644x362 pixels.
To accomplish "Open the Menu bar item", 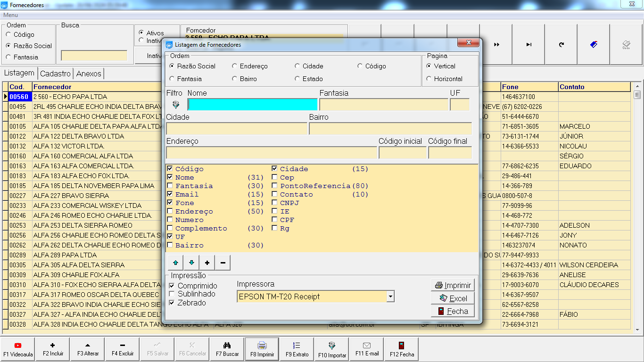I will coord(10,15).
